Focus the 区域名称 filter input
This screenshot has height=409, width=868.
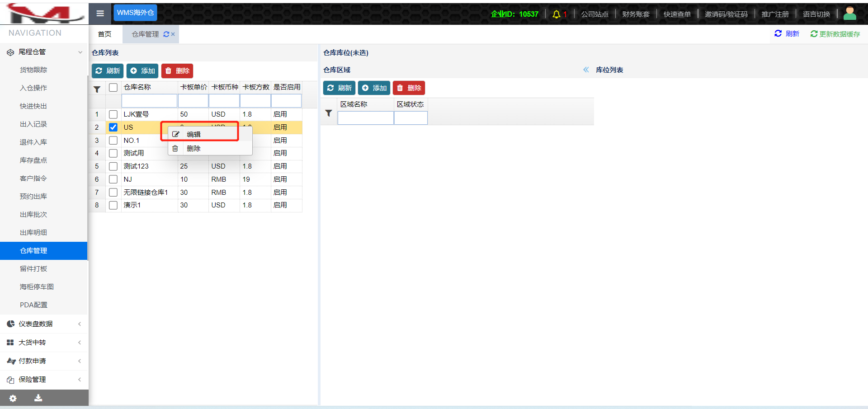pyautogui.click(x=366, y=118)
